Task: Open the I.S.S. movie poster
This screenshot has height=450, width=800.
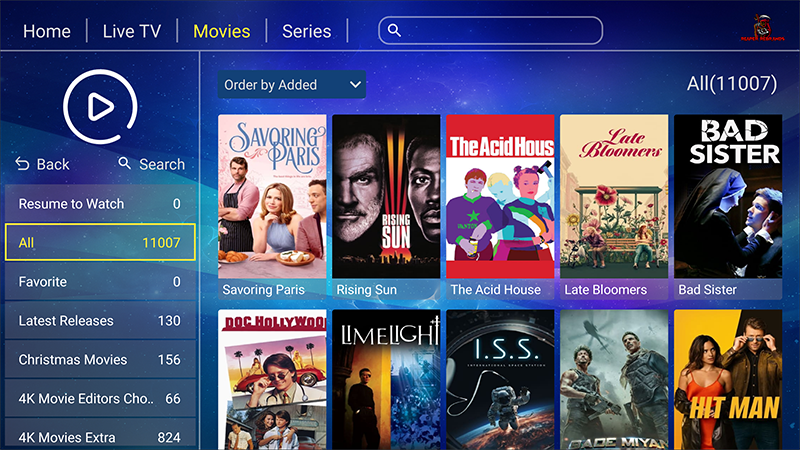Action: click(500, 380)
